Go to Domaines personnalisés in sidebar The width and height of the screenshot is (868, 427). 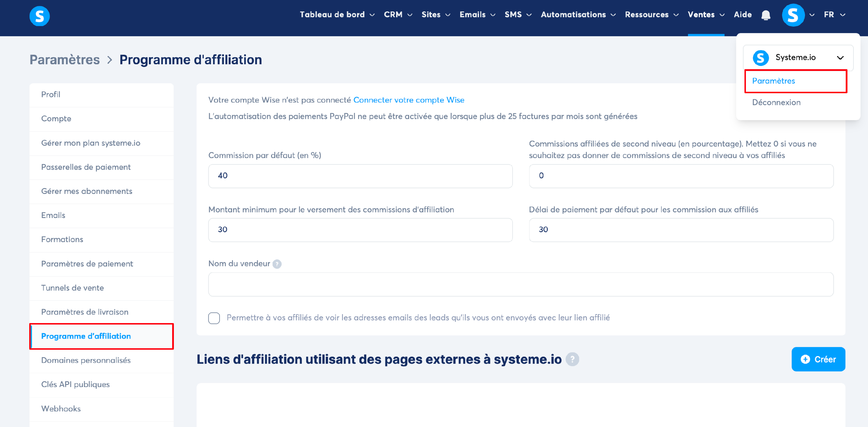coord(86,360)
